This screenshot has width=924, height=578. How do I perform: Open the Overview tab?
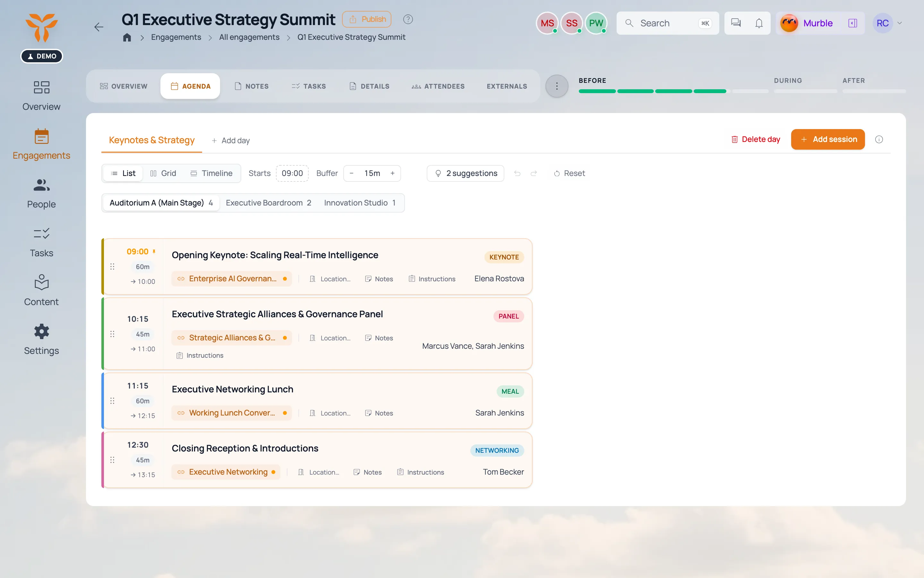pyautogui.click(x=124, y=86)
